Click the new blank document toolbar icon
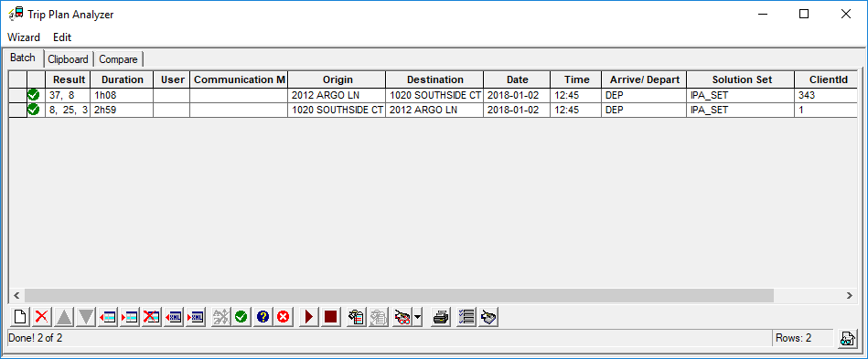The width and height of the screenshot is (868, 359). (x=20, y=317)
